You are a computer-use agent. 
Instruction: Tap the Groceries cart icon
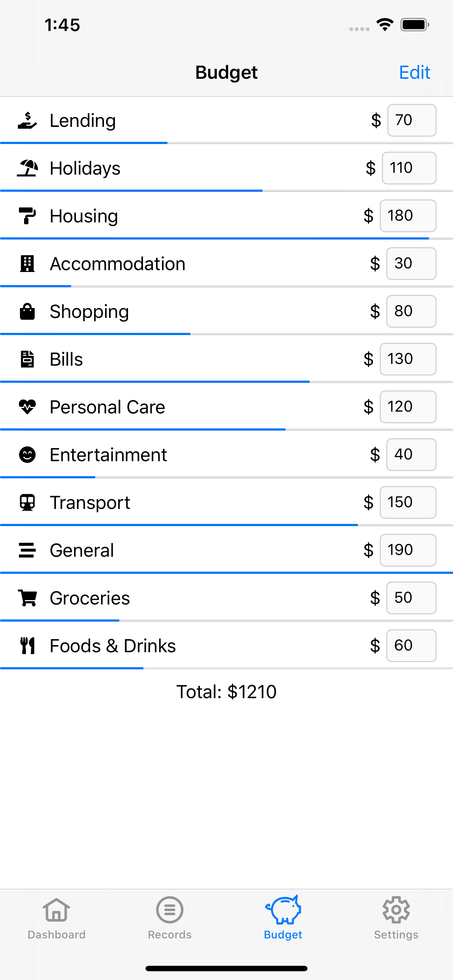[27, 598]
